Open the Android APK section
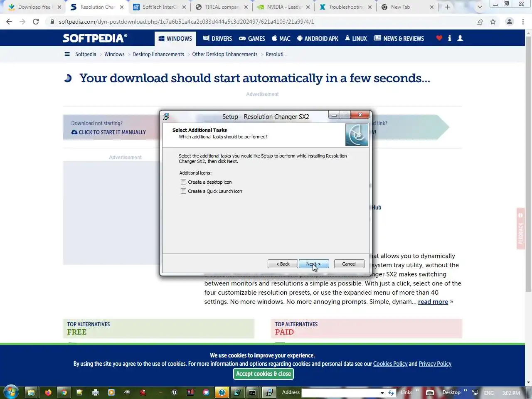 [318, 39]
